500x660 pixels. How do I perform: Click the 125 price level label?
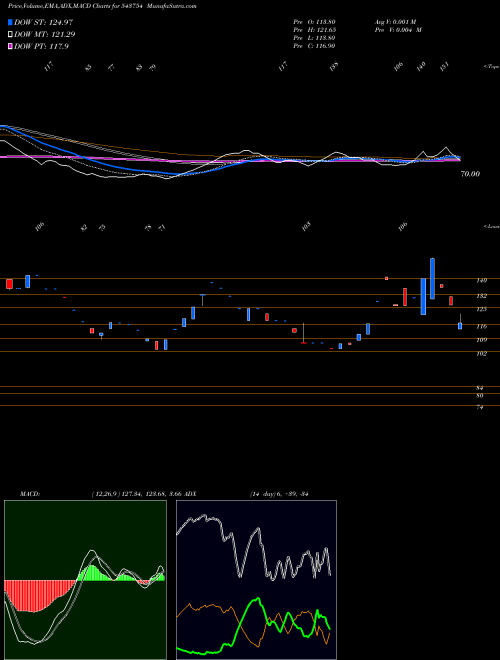pos(481,309)
